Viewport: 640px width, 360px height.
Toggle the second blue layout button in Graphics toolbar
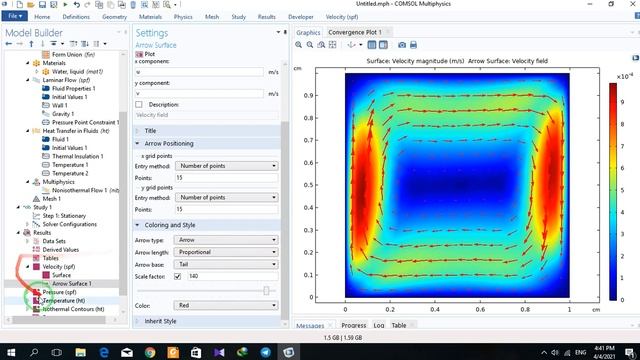click(383, 45)
